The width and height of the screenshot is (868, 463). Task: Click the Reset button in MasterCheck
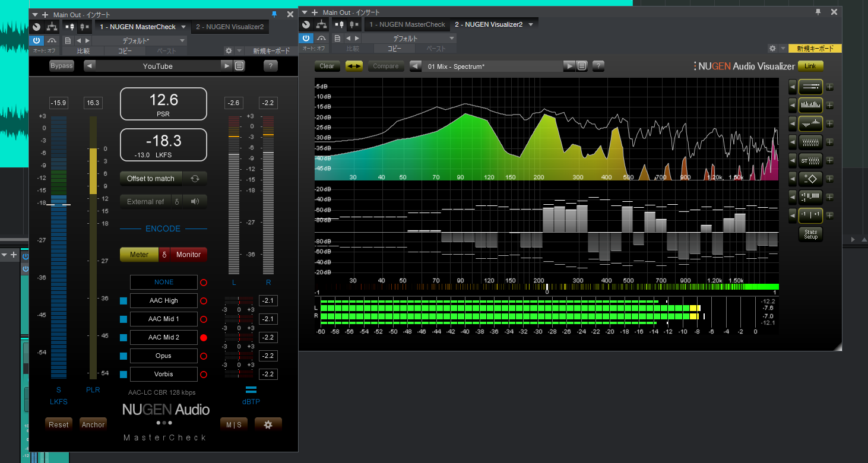(x=59, y=424)
